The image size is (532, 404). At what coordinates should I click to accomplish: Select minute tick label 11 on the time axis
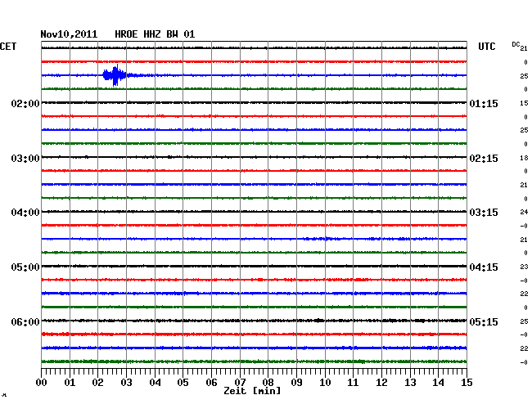click(353, 382)
